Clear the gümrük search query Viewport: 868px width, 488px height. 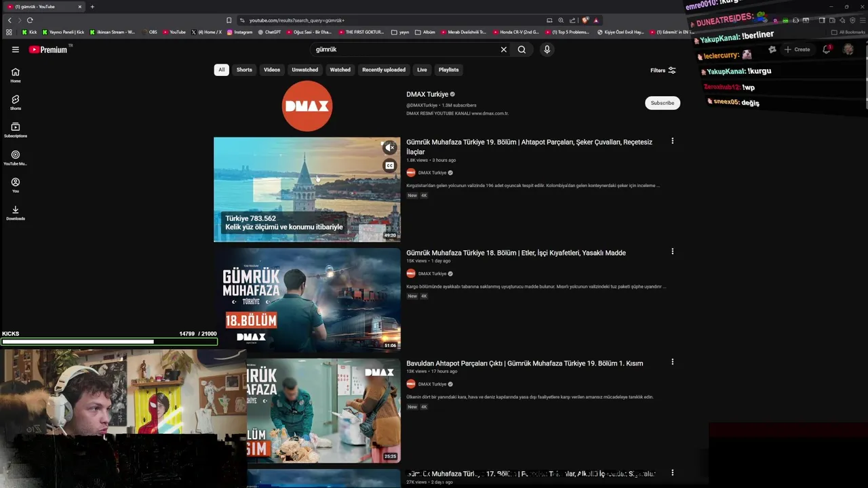(x=503, y=49)
